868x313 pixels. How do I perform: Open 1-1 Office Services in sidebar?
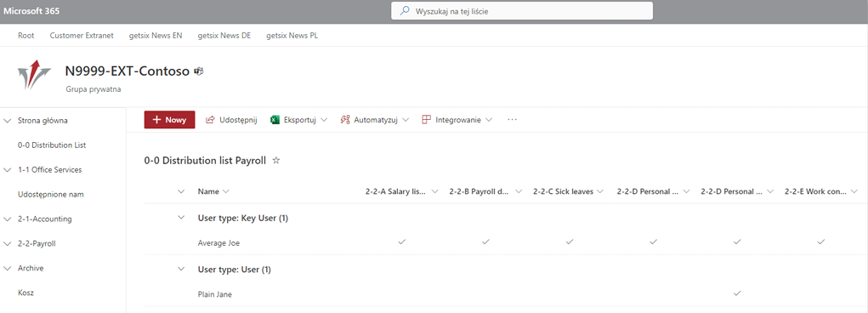(x=50, y=170)
